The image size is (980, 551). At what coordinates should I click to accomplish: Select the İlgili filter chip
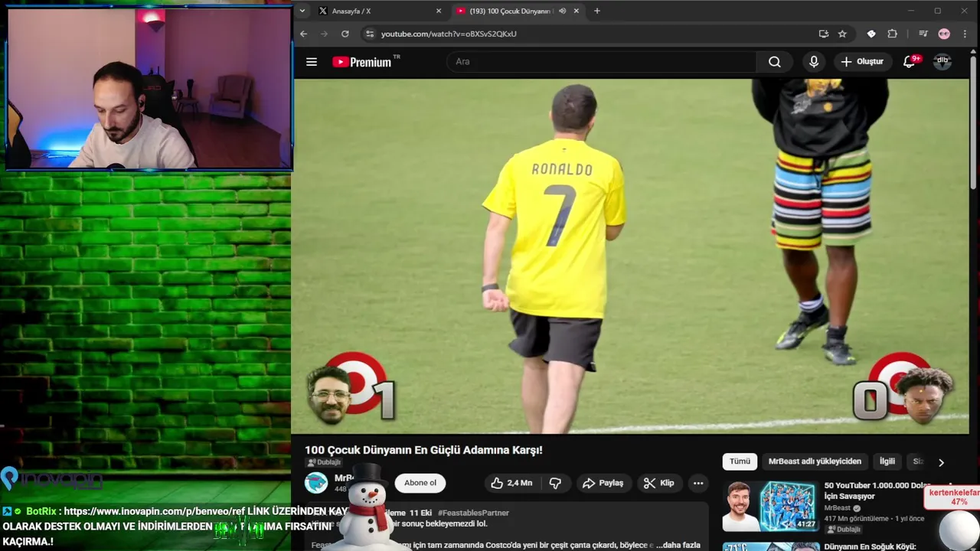(887, 461)
